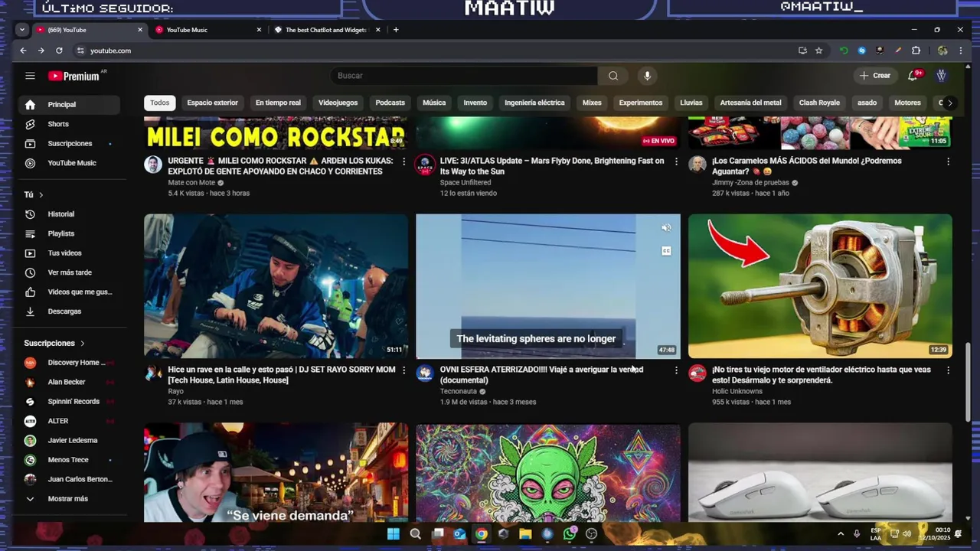
Task: Open options for MILEI COMO ROCKSTAR video
Action: (404, 161)
